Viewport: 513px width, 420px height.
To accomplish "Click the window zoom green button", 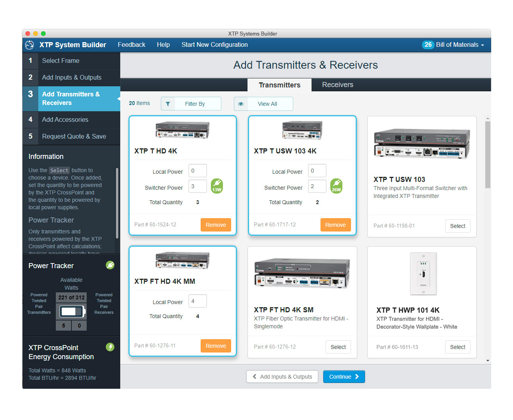I will [43, 34].
